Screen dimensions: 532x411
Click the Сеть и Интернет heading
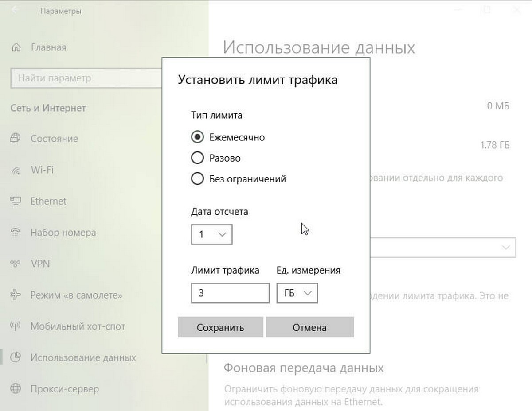(x=48, y=108)
